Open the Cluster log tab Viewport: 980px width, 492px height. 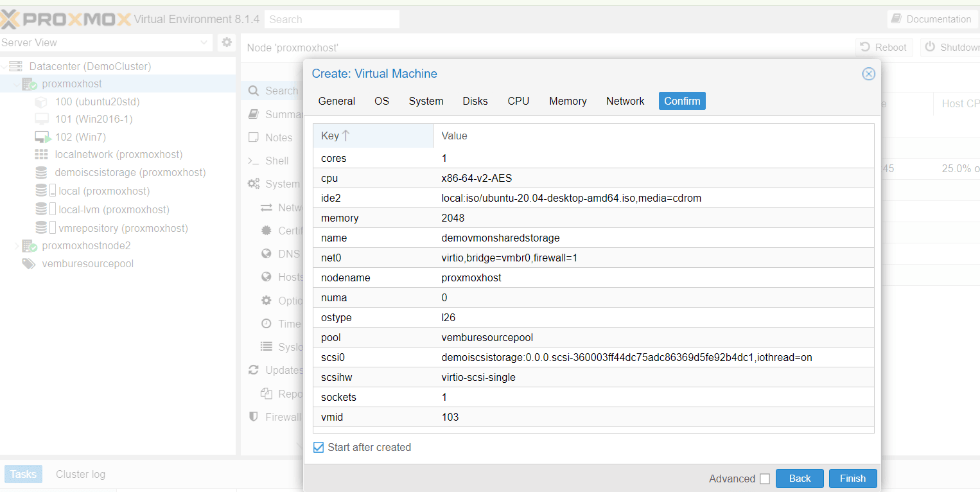pyautogui.click(x=80, y=474)
